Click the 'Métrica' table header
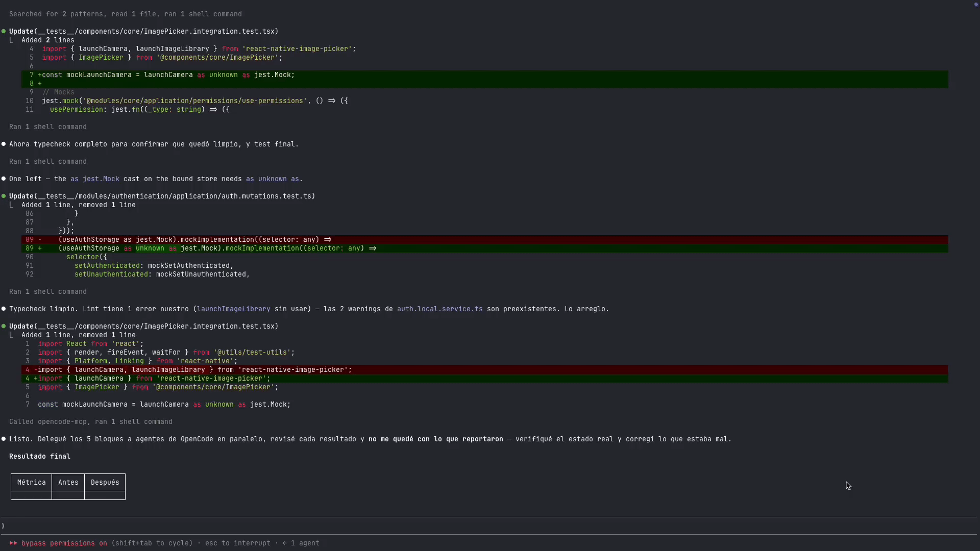The height and width of the screenshot is (551, 980). point(31,483)
